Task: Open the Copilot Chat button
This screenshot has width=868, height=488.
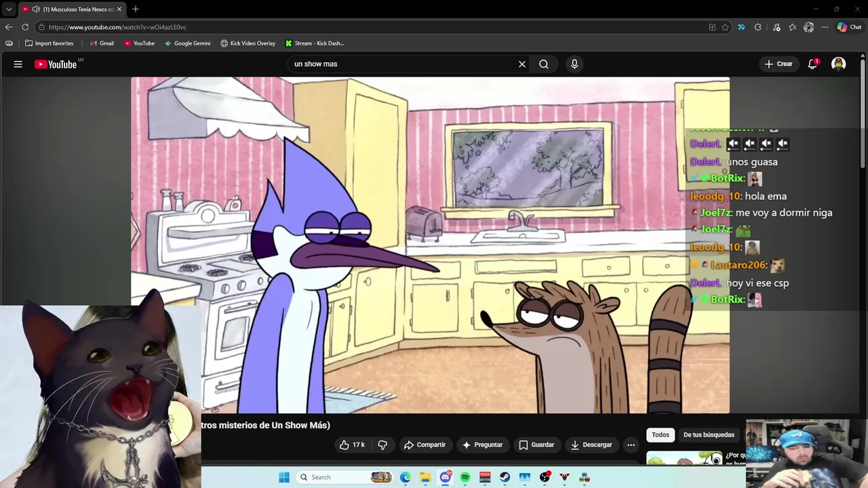Action: (849, 27)
